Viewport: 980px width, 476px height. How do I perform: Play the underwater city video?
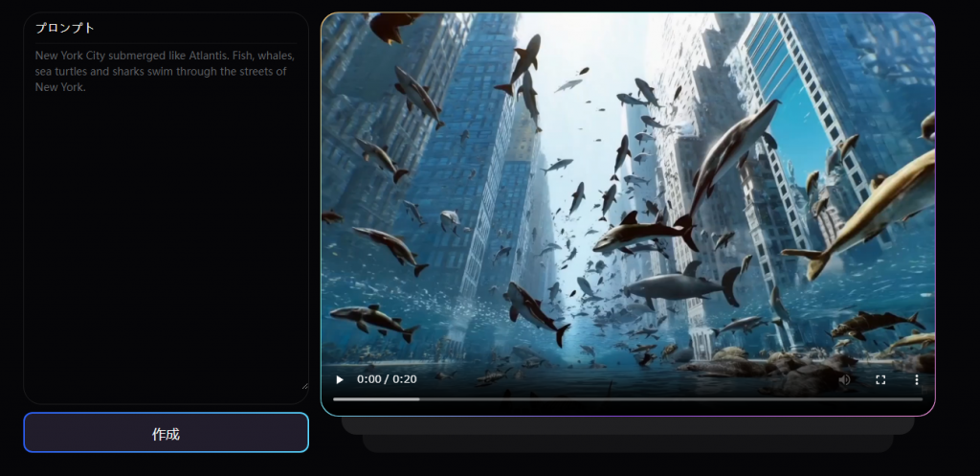[x=340, y=379]
